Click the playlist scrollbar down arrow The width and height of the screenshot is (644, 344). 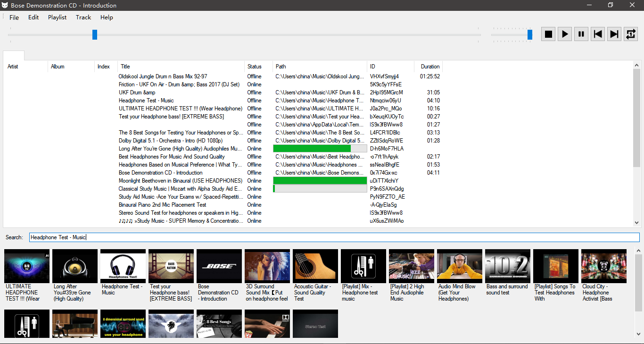[x=636, y=223]
